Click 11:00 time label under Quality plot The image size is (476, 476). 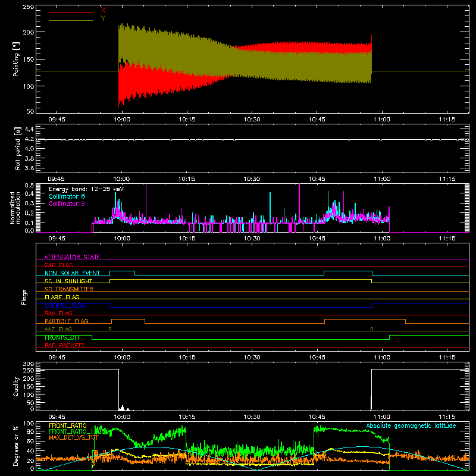pos(382,417)
